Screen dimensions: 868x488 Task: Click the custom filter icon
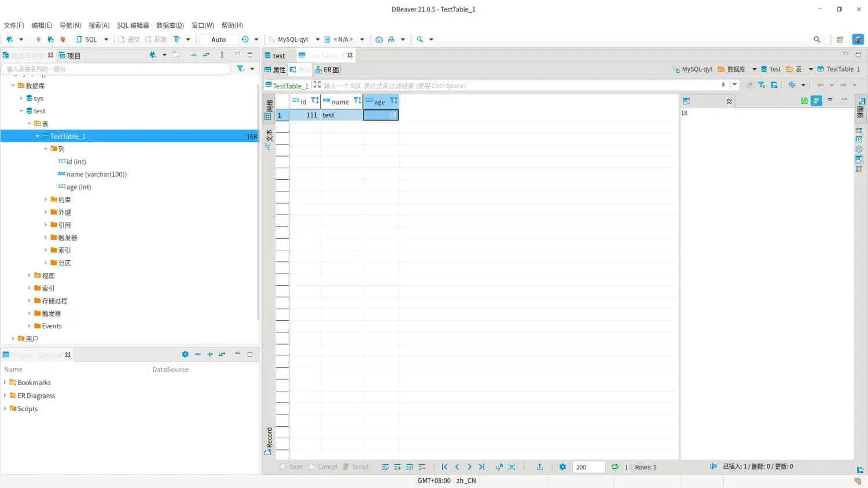(x=762, y=85)
